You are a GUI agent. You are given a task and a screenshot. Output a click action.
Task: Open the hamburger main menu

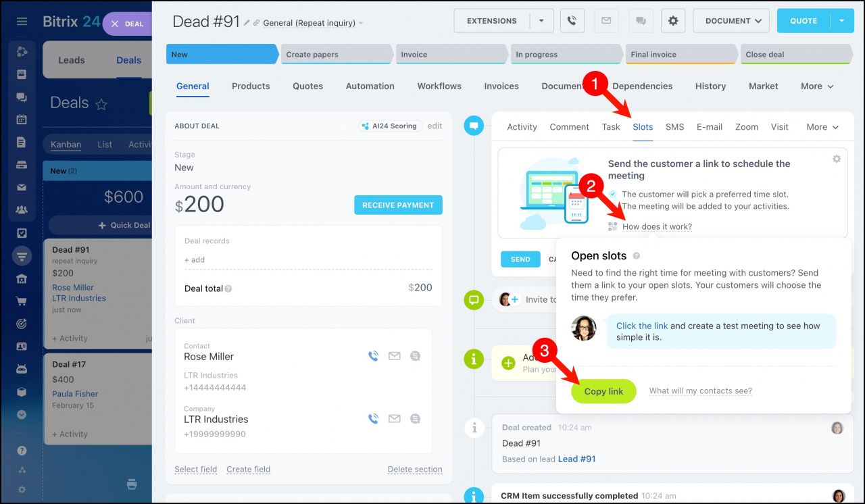[22, 22]
